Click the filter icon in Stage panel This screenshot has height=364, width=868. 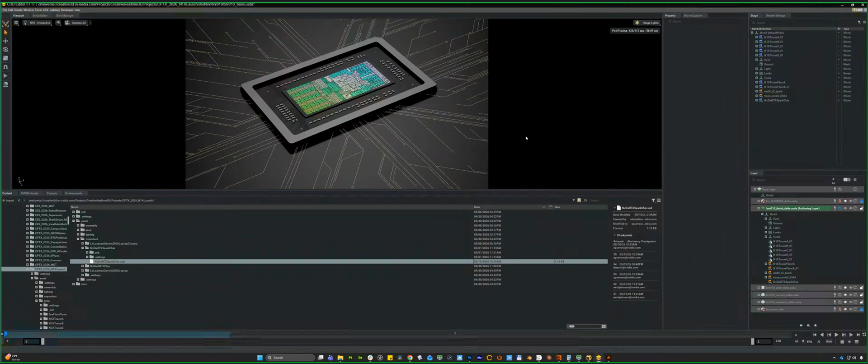859,22
